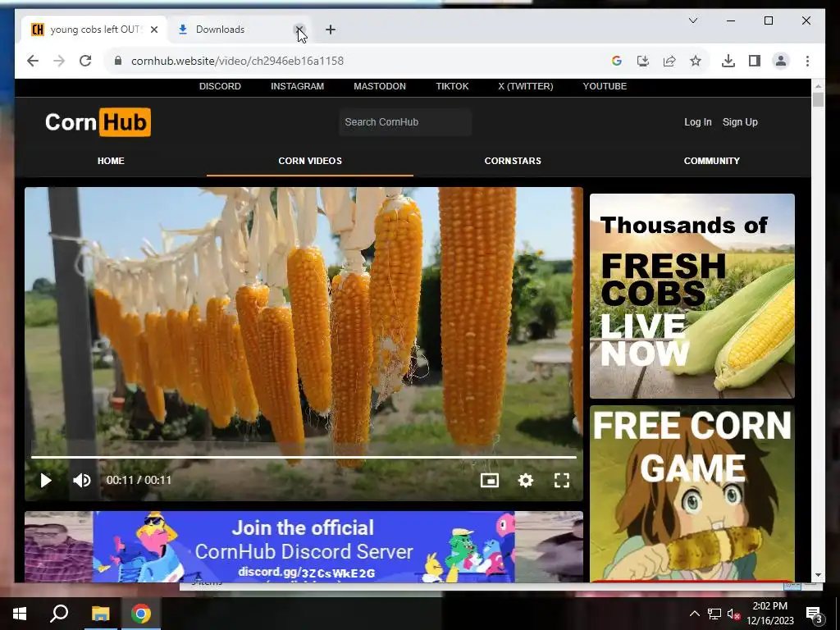Open the notification center icon
The height and width of the screenshot is (630, 840).
(x=814, y=614)
